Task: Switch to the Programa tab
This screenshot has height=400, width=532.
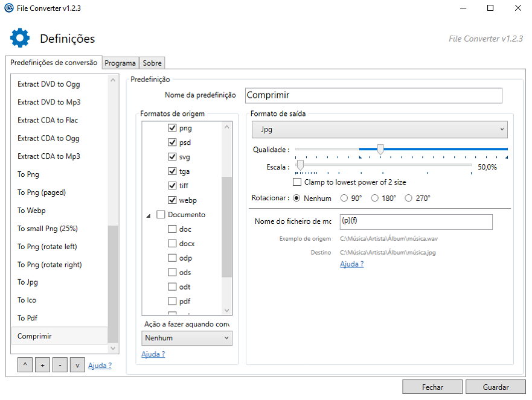Action: [x=120, y=63]
